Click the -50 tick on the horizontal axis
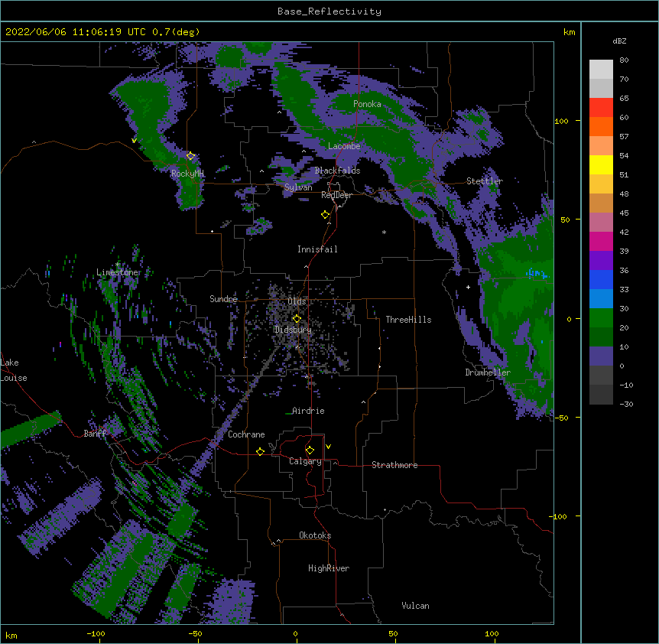This screenshot has height=644, width=659. 195,633
